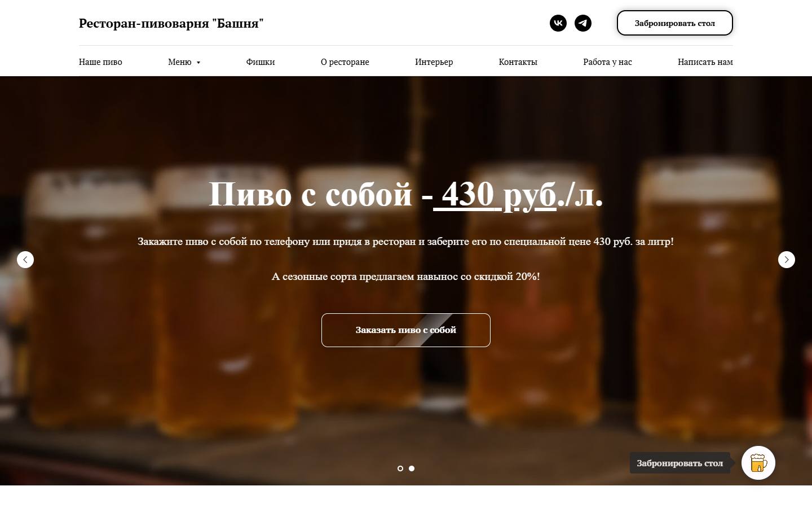Open the Telegram channel icon
Viewport: 812px width, 508px height.
point(583,23)
